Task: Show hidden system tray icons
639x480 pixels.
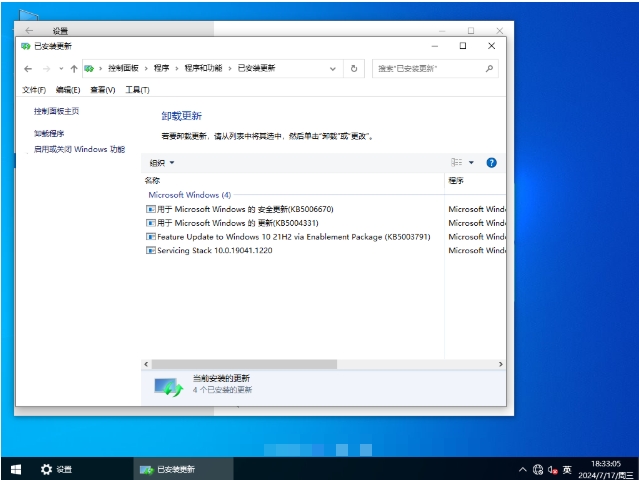Action: [522, 469]
